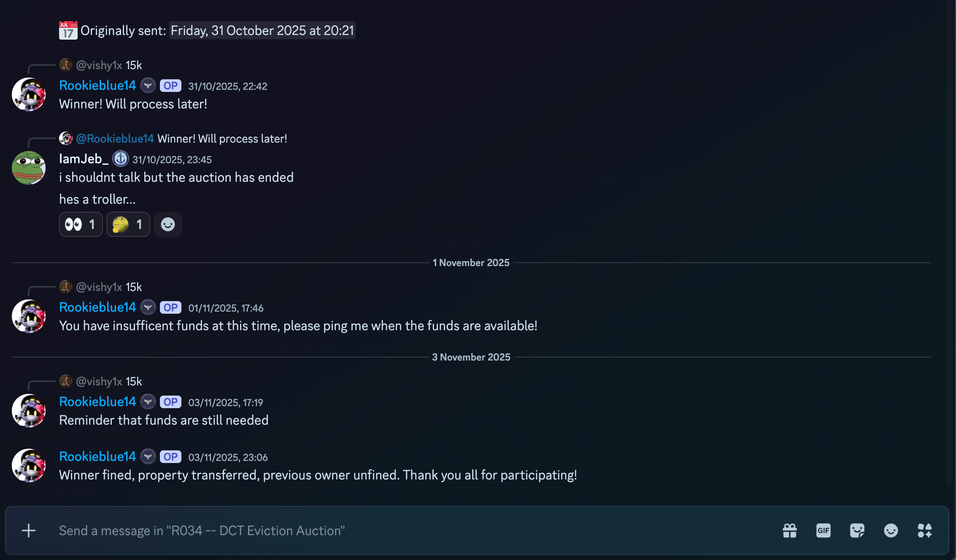
Task: Open the attachment options with the plus icon
Action: tap(28, 530)
